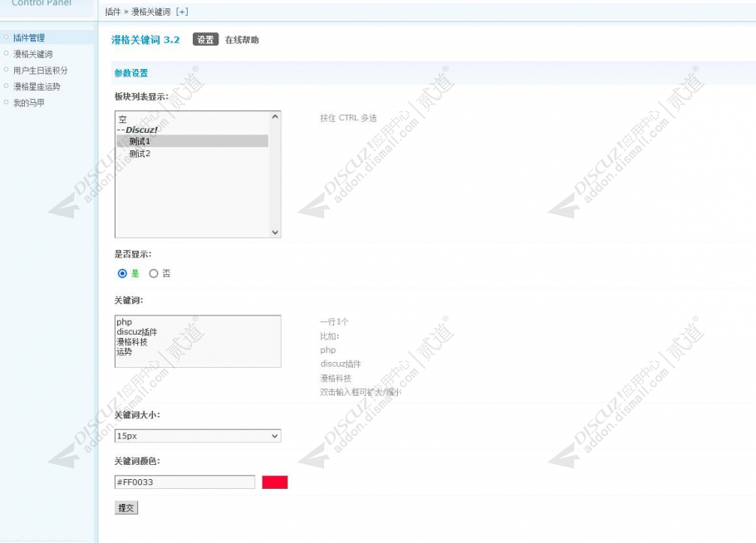Viewport: 756px width, 543px height.
Task: Click inside the 关键词 text area
Action: pos(198,341)
